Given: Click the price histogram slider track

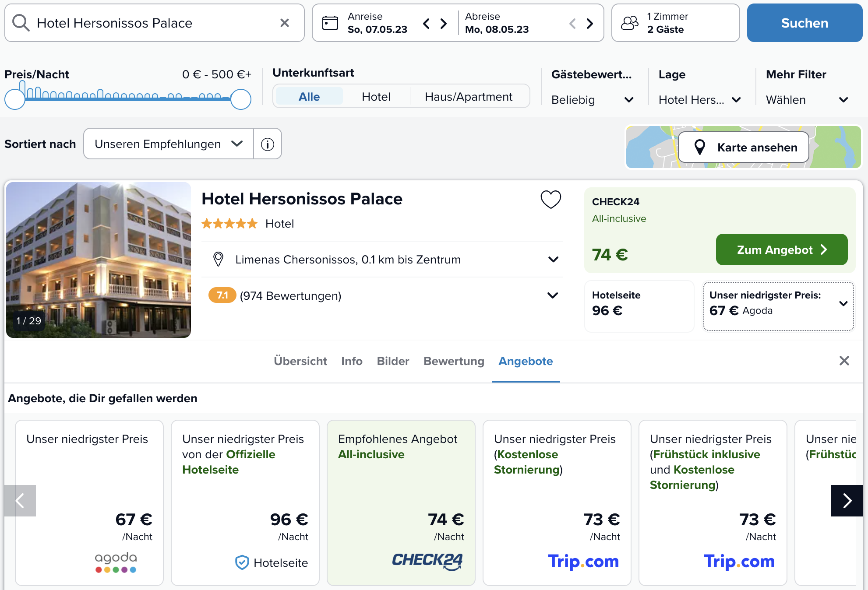Looking at the screenshot, I should pyautogui.click(x=127, y=99).
